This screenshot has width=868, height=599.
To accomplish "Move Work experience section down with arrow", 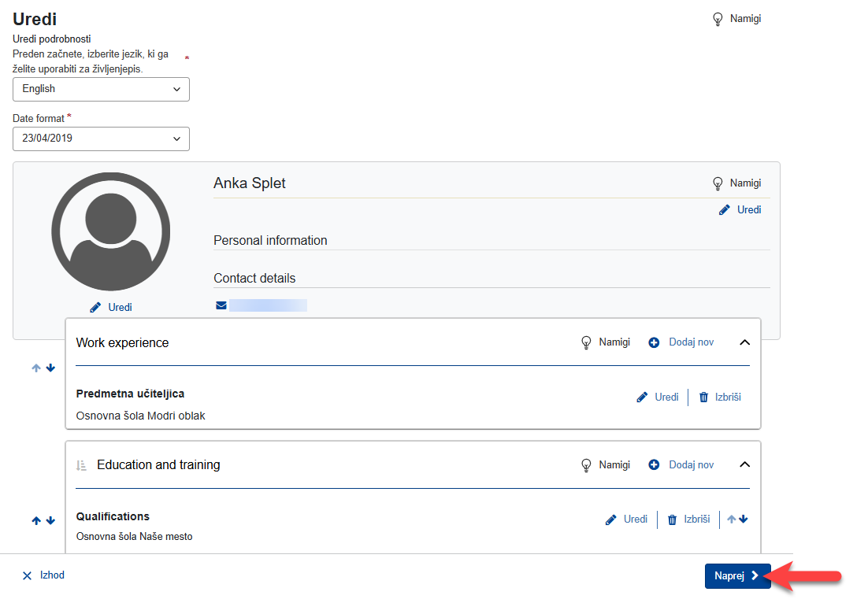I will click(x=50, y=368).
